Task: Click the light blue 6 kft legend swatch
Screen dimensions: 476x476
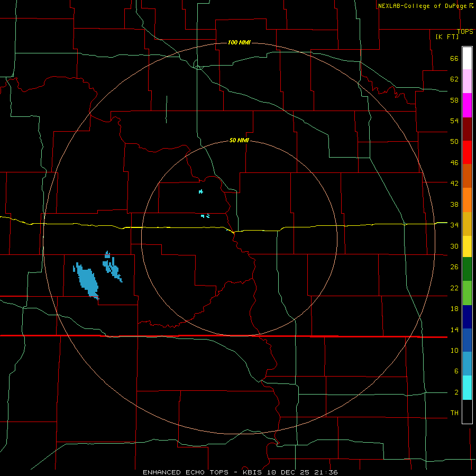Action: tap(467, 364)
